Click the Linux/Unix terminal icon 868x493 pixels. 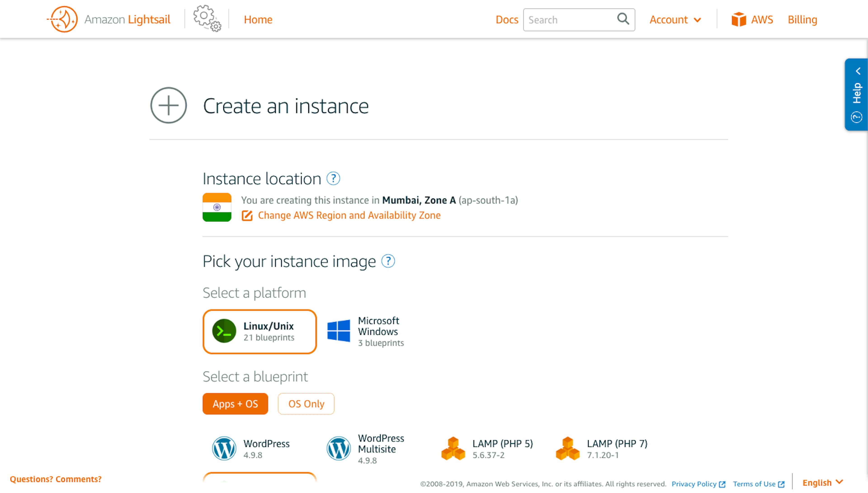(x=224, y=331)
